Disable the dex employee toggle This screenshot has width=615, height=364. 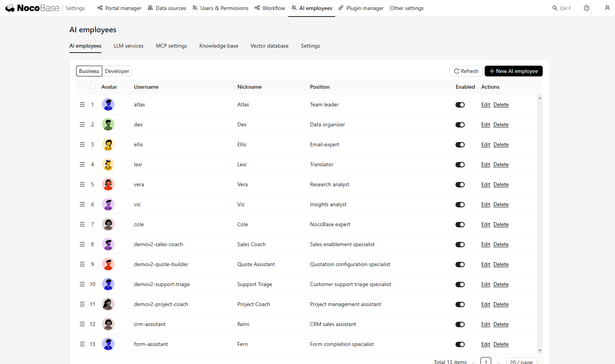(460, 125)
